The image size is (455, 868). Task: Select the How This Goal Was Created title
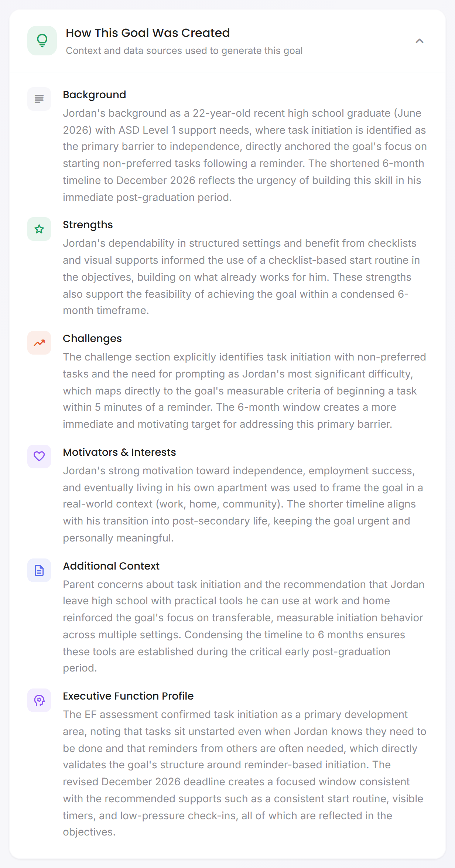(x=148, y=33)
